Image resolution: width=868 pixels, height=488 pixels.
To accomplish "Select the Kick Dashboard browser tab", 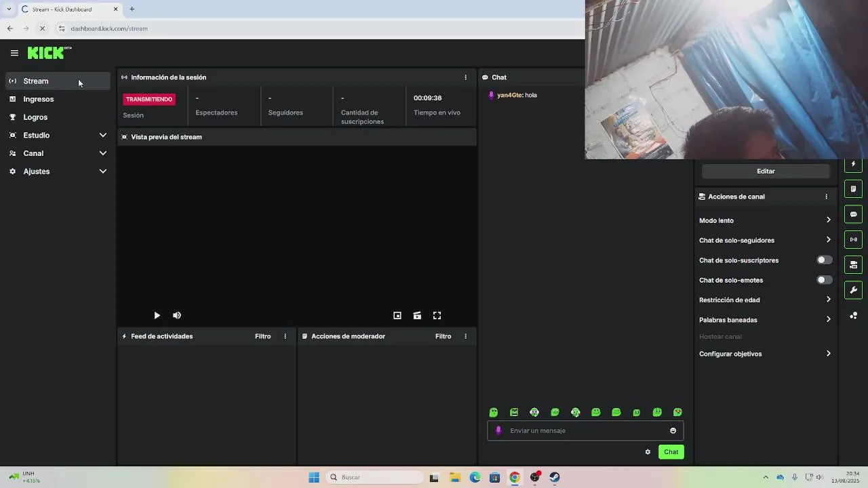I will click(x=69, y=9).
